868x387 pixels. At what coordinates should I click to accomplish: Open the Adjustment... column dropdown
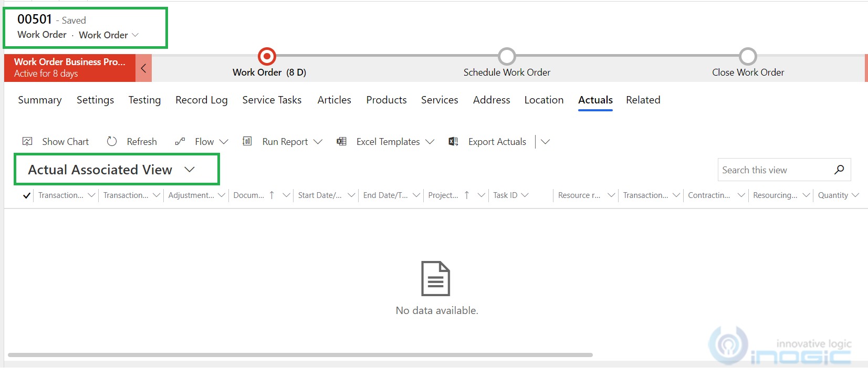pos(221,195)
